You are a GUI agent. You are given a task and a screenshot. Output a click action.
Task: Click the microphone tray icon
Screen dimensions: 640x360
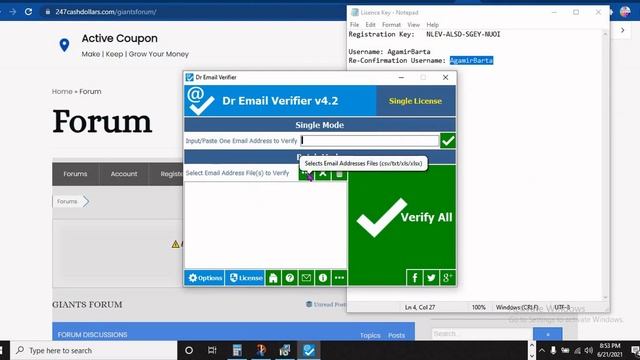tap(553, 350)
